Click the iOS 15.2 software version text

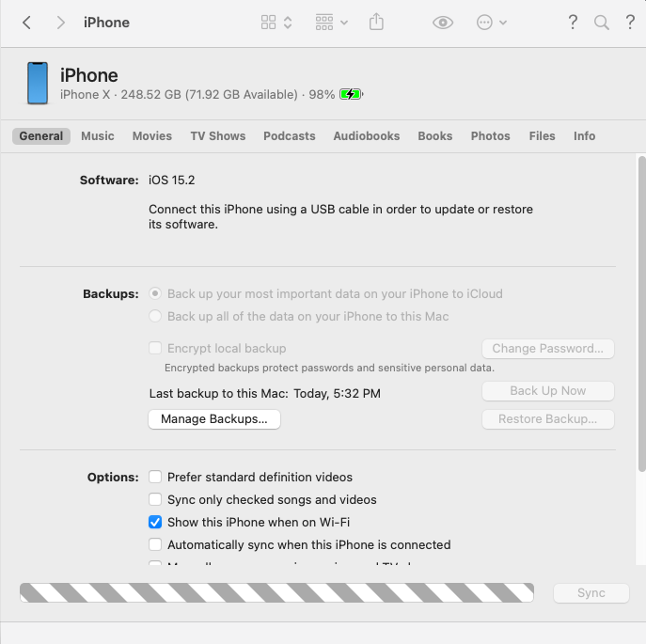coord(172,181)
